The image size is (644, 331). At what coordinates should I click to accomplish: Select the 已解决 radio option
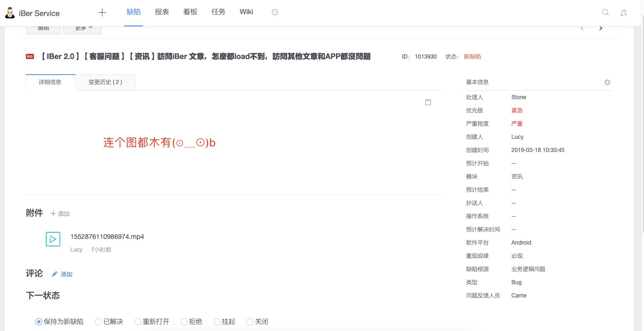[x=99, y=322]
